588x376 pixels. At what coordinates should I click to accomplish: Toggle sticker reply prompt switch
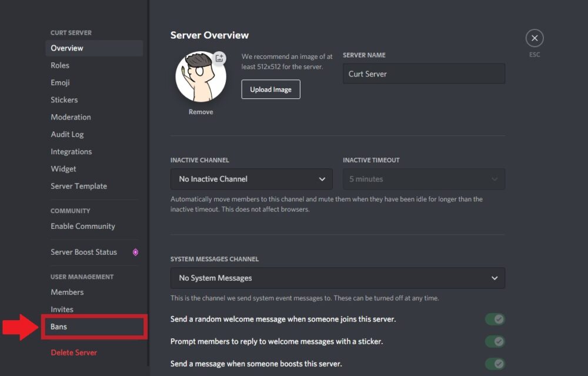pyautogui.click(x=495, y=341)
